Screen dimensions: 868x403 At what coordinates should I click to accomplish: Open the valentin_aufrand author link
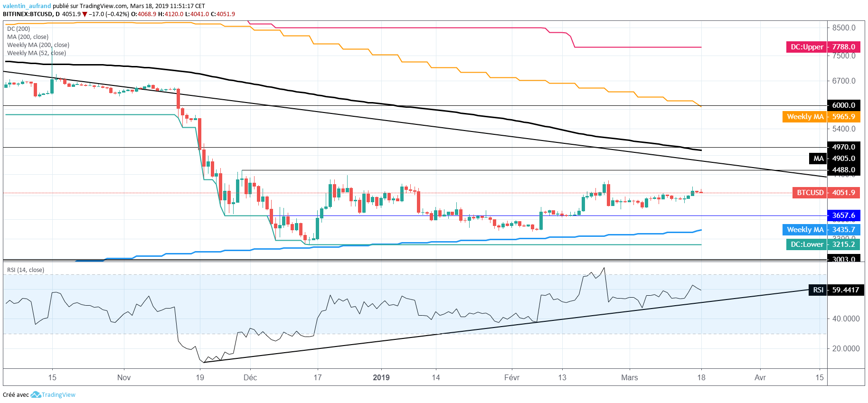click(27, 6)
